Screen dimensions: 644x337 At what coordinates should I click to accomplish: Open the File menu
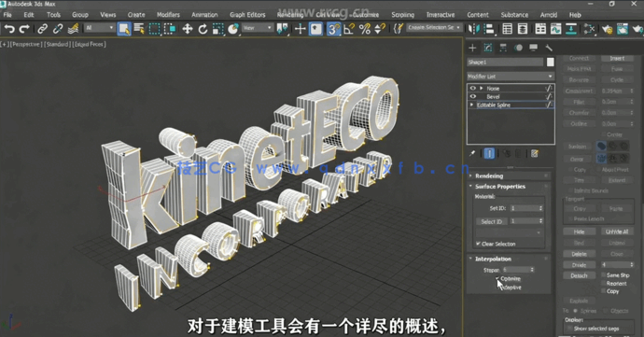point(7,14)
